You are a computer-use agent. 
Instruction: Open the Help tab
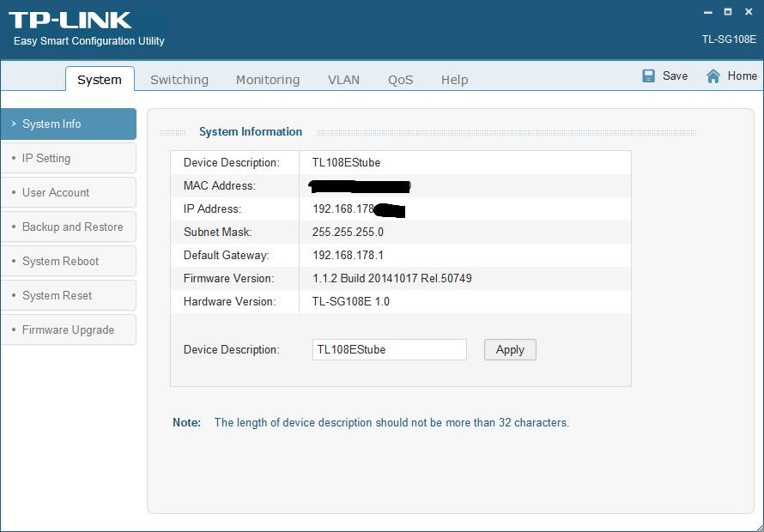(455, 80)
